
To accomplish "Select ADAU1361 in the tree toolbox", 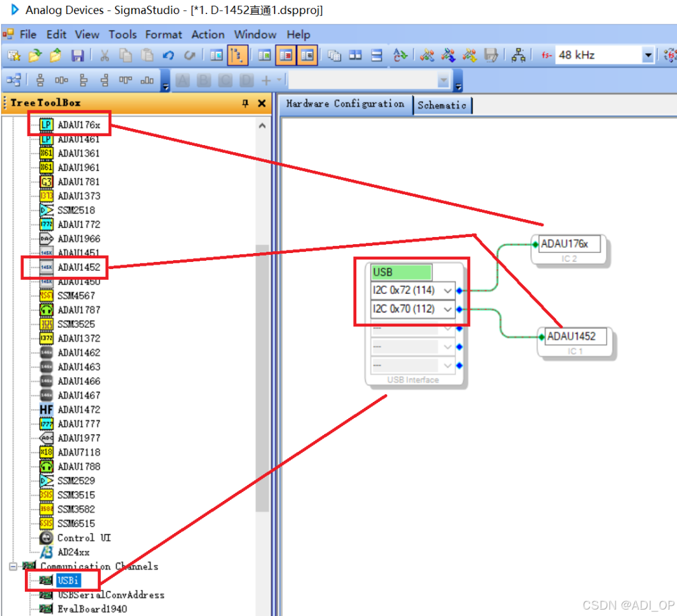I will (x=79, y=153).
